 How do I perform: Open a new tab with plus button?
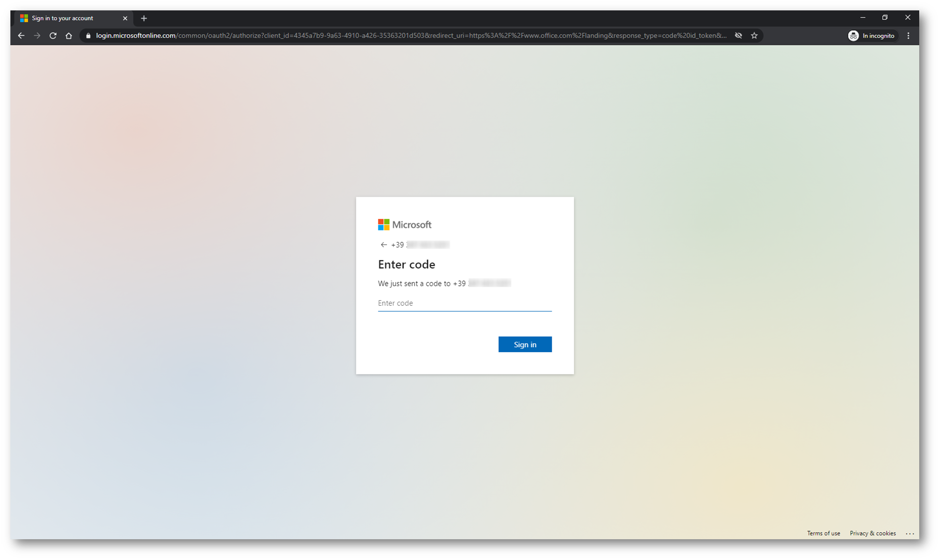144,18
